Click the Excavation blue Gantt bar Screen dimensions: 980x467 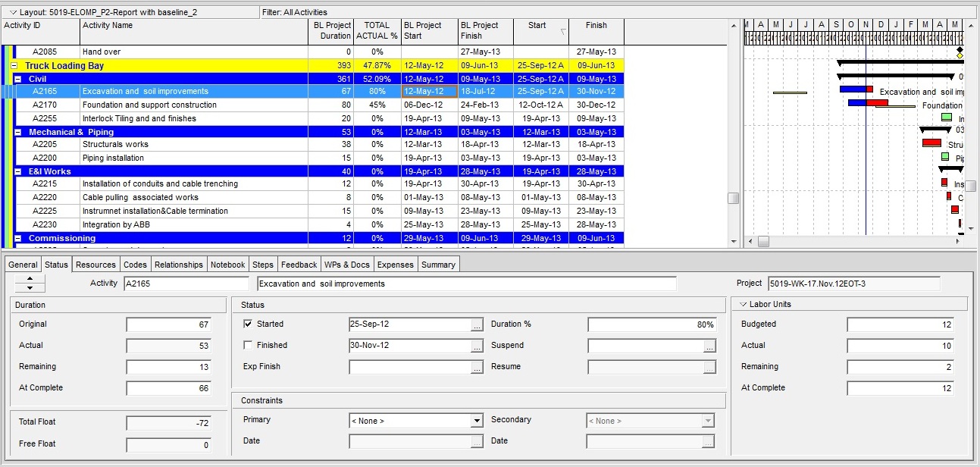click(852, 89)
